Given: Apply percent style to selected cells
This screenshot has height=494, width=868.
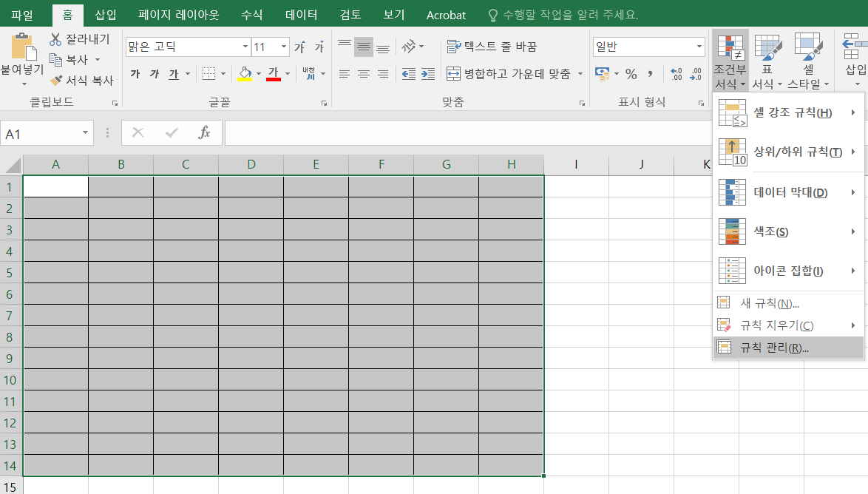Looking at the screenshot, I should (632, 73).
